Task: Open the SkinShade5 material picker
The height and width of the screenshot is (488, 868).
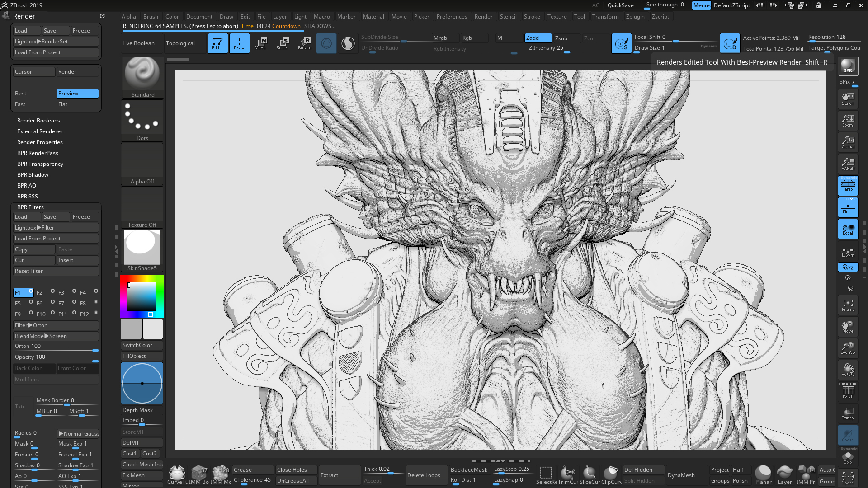Action: point(142,250)
